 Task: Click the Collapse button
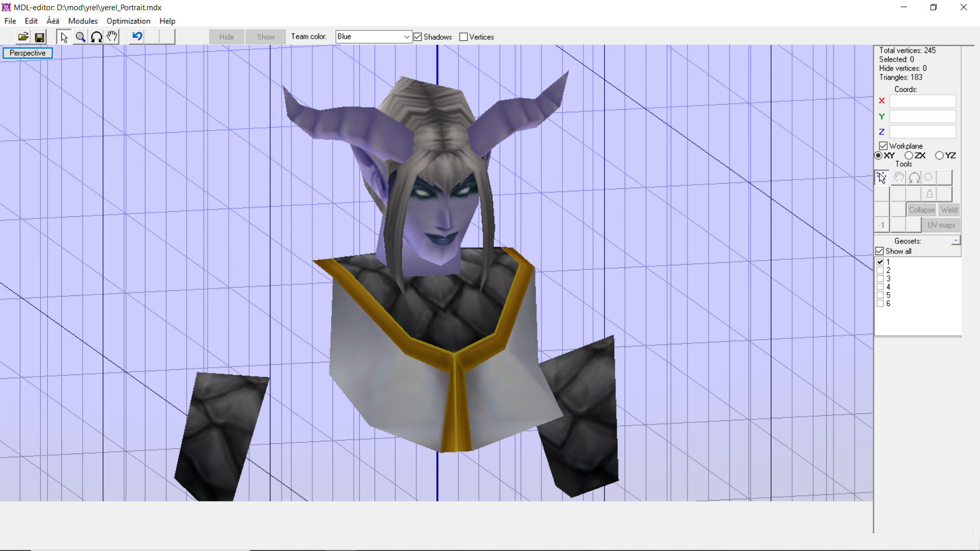921,210
